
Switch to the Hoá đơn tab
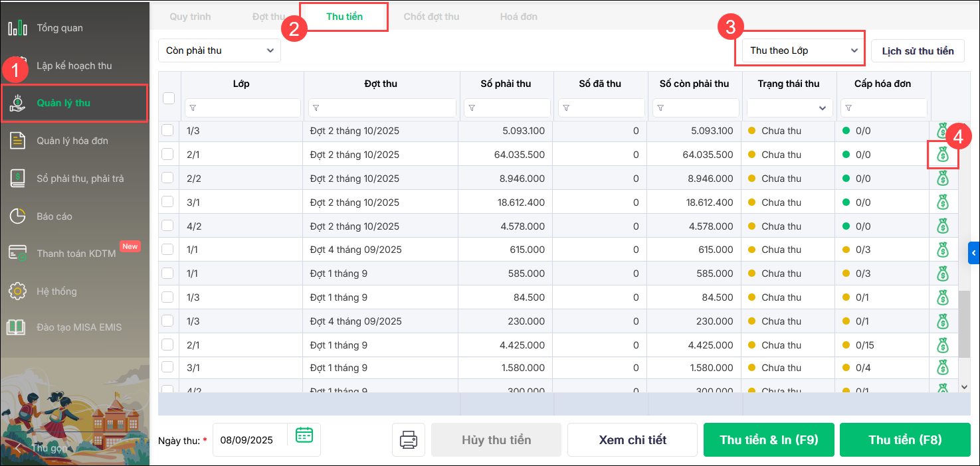[x=519, y=17]
